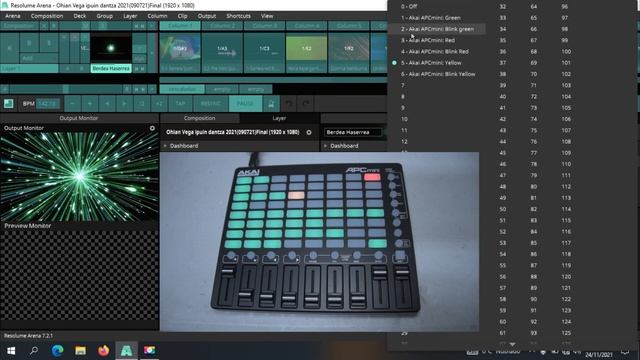Select the Berdea Haserrea layer preview thumbnail
The width and height of the screenshot is (640, 360).
[111, 48]
